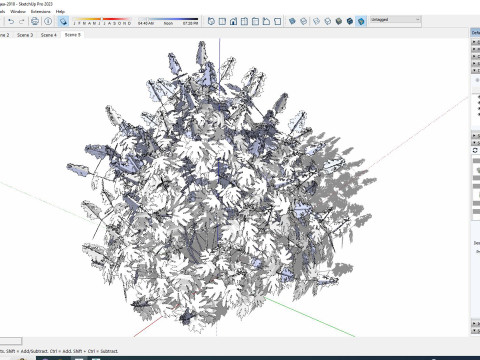480x360 pixels.
Task: Open the Untagged tag dropdown
Action: [x=395, y=20]
